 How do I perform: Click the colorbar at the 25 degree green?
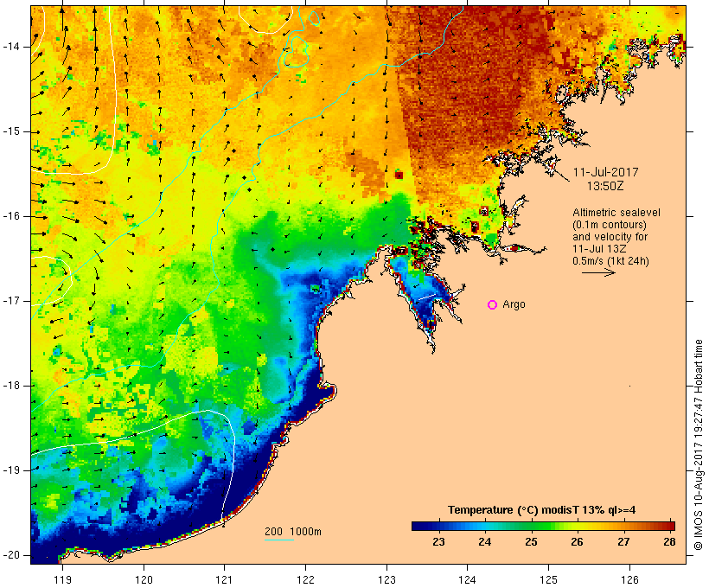(x=531, y=526)
